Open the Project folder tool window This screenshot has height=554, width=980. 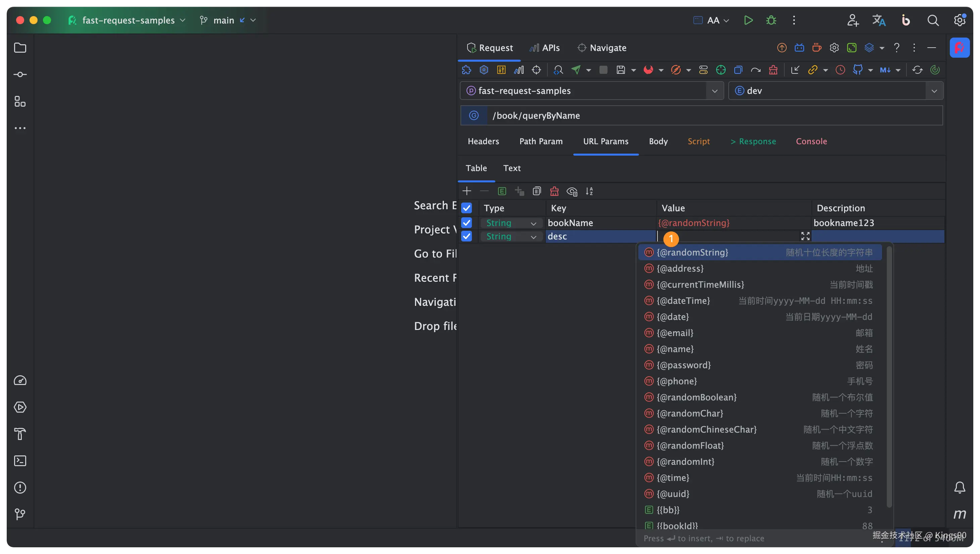click(20, 48)
